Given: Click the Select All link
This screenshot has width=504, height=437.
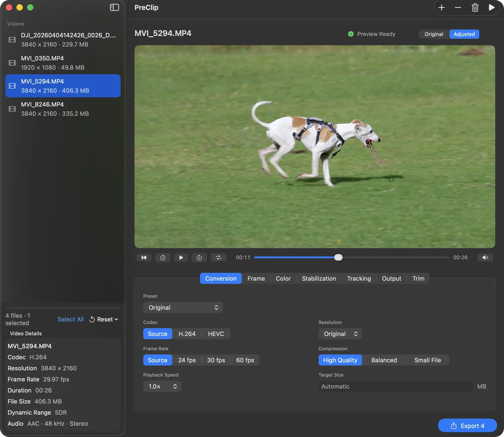Looking at the screenshot, I should click(x=71, y=319).
